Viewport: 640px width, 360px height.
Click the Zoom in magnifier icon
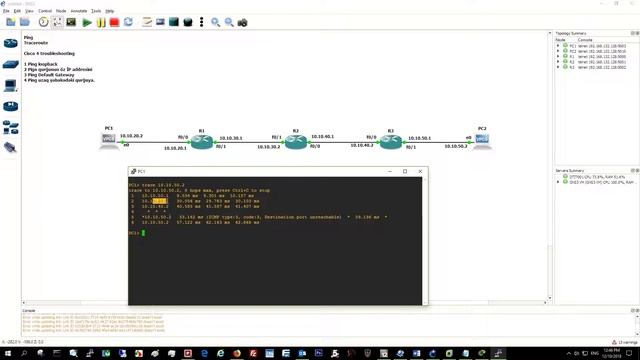click(x=216, y=22)
